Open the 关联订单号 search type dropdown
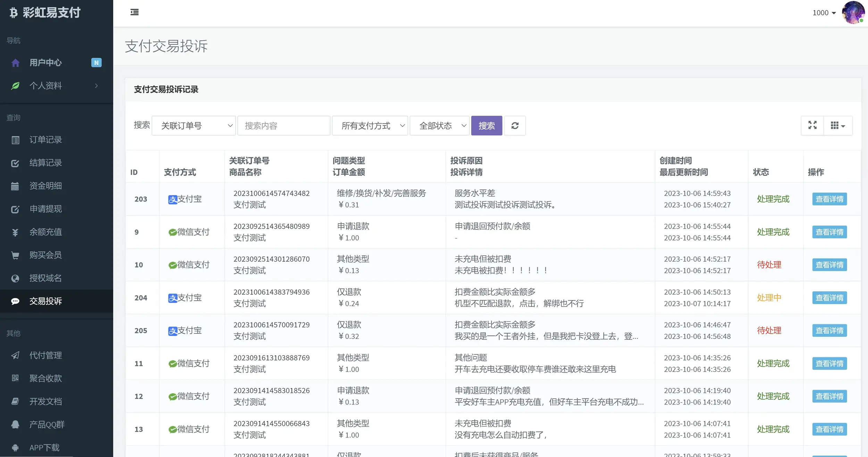Image resolution: width=868 pixels, height=457 pixels. [x=193, y=125]
